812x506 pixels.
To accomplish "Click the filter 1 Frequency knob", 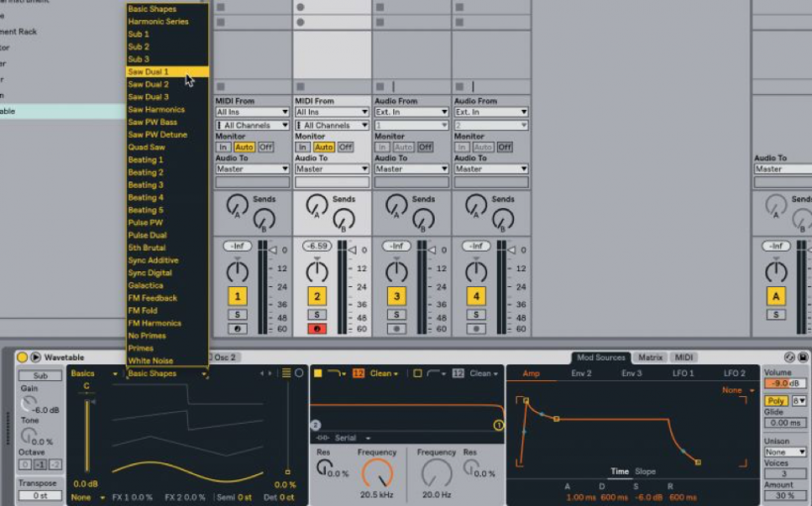I will [x=377, y=473].
